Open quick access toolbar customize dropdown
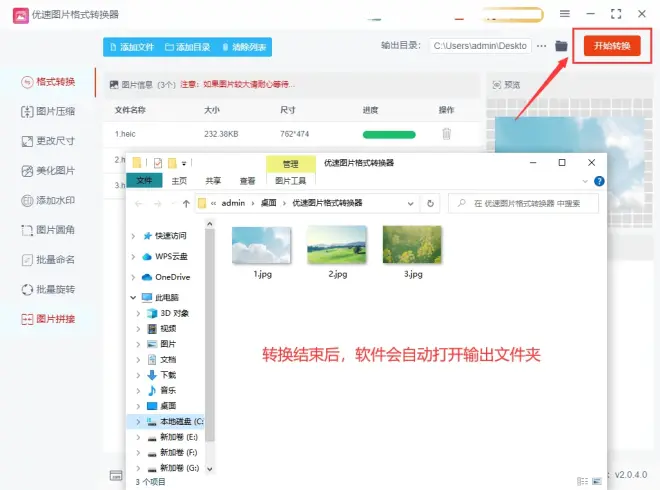This screenshot has height=490, width=660. pyautogui.click(x=184, y=163)
